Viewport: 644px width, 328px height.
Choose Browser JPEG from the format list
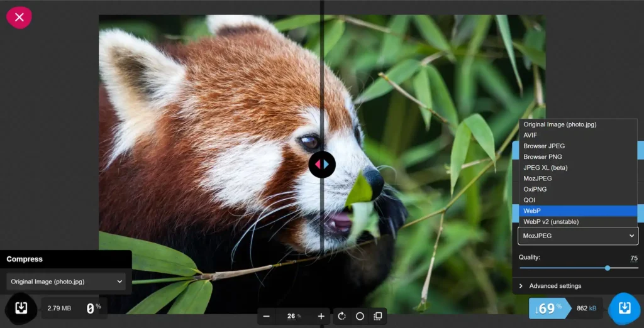coord(578,146)
